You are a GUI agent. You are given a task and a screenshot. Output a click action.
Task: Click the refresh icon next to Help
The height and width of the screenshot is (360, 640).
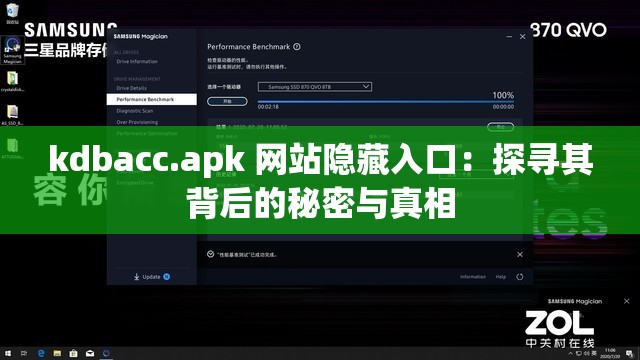(x=520, y=277)
